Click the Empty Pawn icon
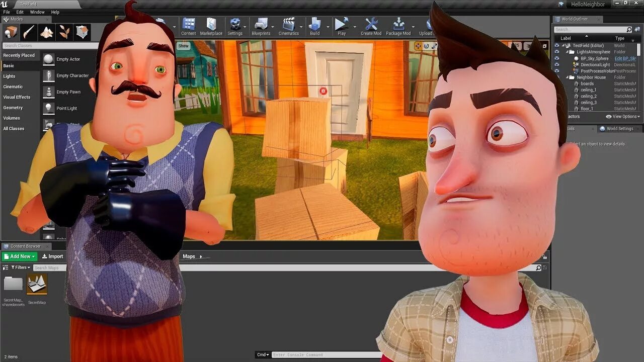Viewport: 644px width, 362px height. coord(48,92)
